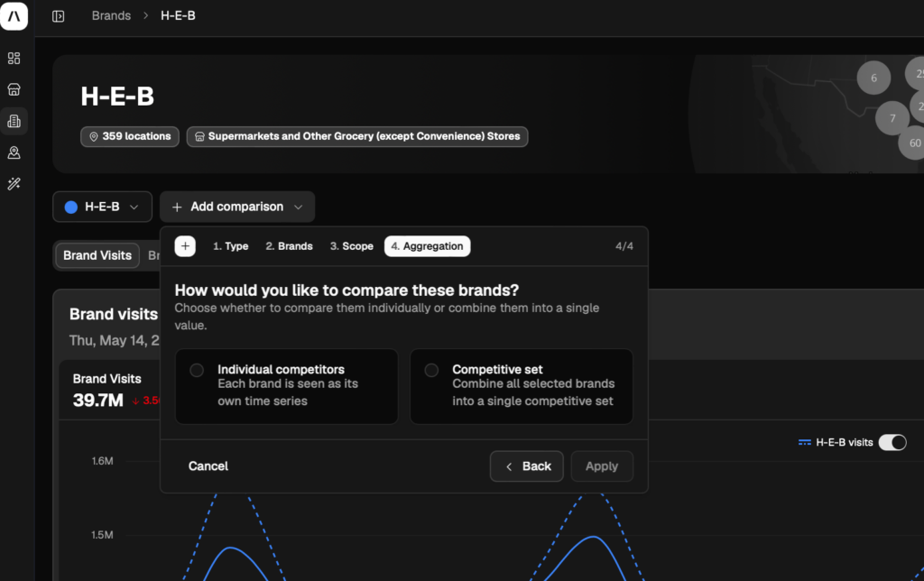Click the H-E-B page title
This screenshot has height=581, width=924.
[117, 96]
